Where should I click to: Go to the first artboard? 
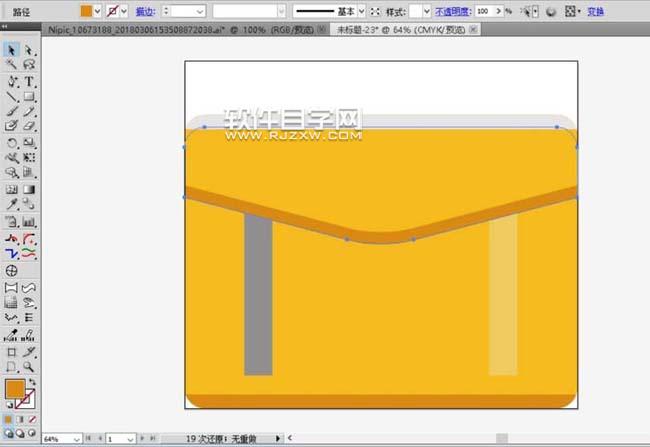point(88,438)
